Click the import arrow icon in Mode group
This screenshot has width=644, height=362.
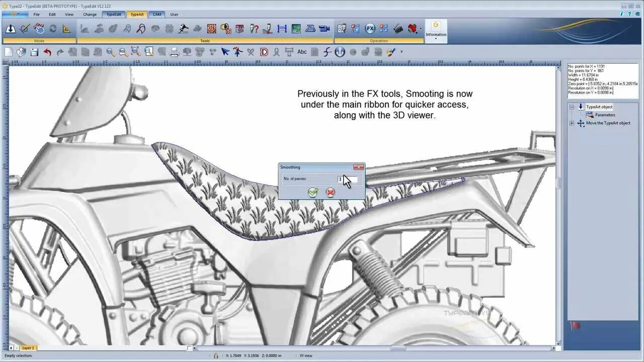10,29
